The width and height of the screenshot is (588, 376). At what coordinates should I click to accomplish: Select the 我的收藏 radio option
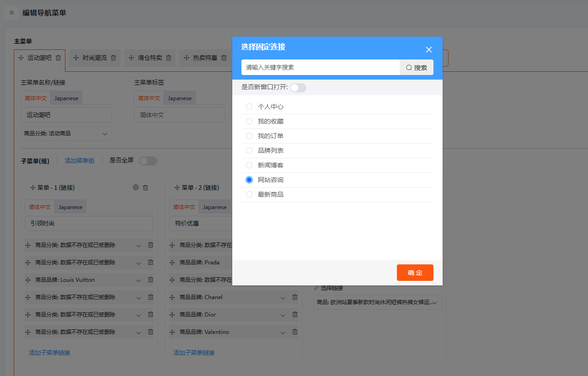(249, 121)
